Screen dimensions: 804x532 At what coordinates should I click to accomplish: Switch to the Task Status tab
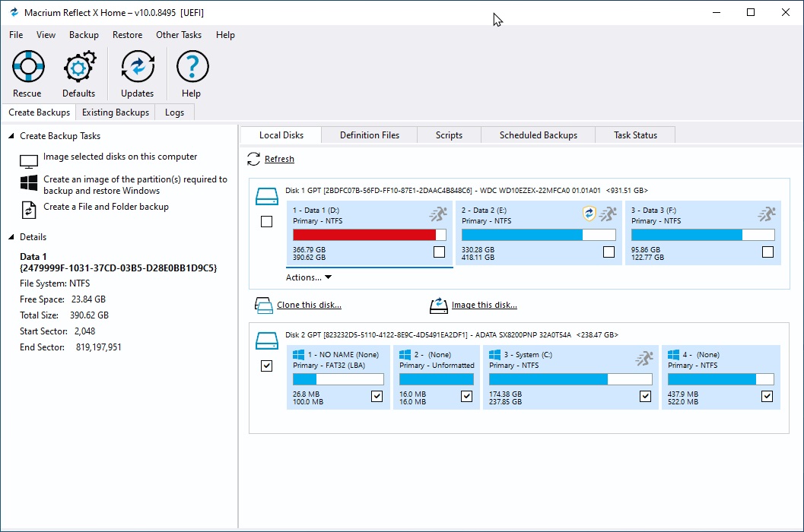(635, 135)
